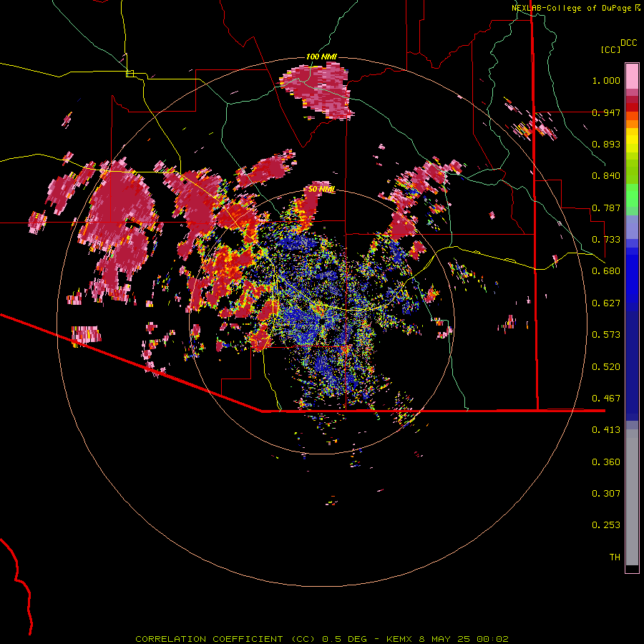This screenshot has height=644, width=644.
Task: Pick the orange color bar segment
Action: coord(632,123)
